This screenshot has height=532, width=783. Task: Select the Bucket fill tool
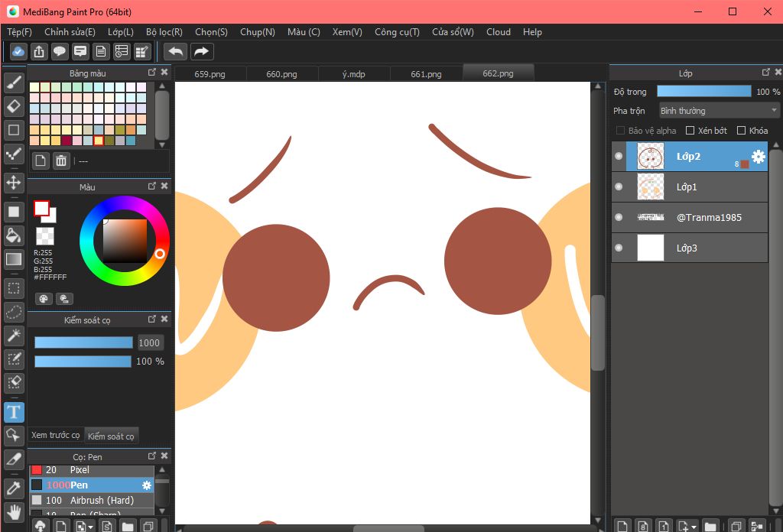point(14,235)
